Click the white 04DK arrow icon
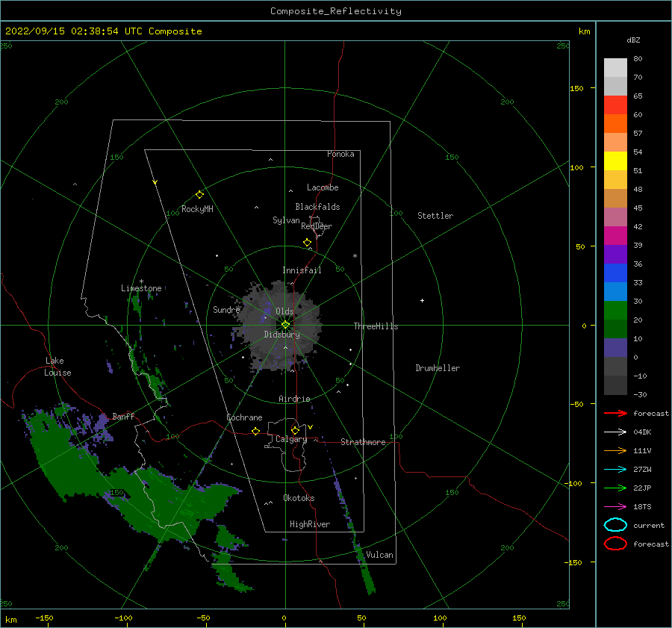The height and width of the screenshot is (628, 672). click(x=615, y=432)
